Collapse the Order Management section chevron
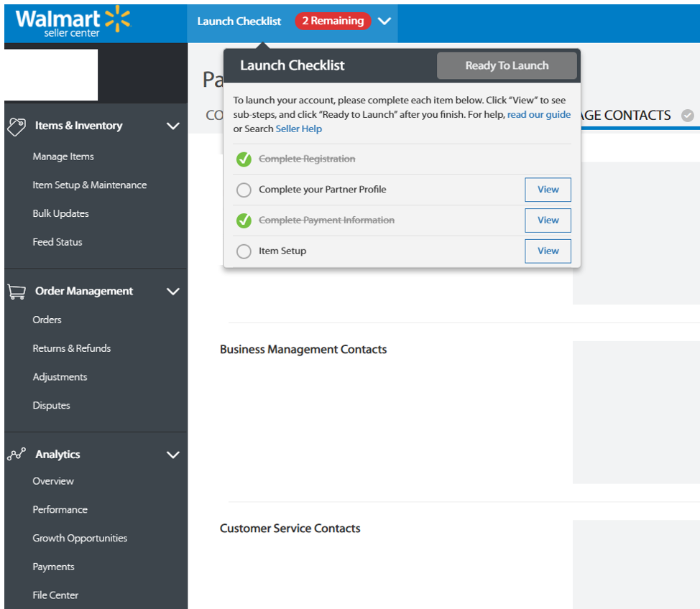The width and height of the screenshot is (700, 609). click(172, 292)
